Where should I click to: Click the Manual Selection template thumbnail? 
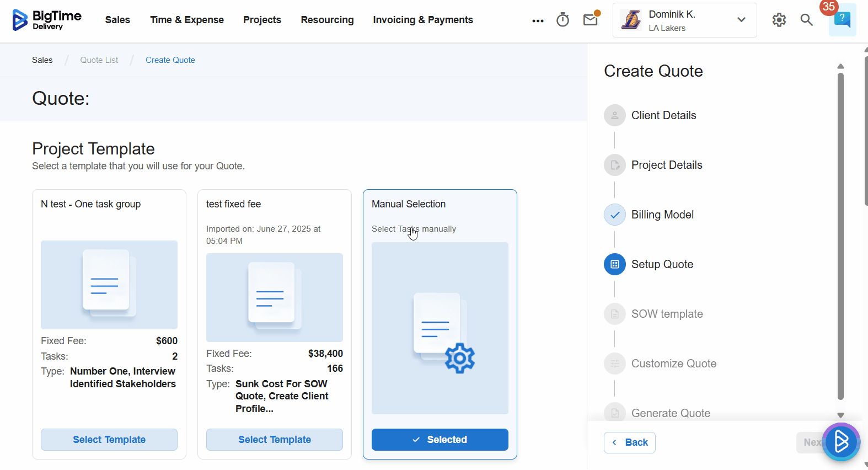(x=440, y=328)
